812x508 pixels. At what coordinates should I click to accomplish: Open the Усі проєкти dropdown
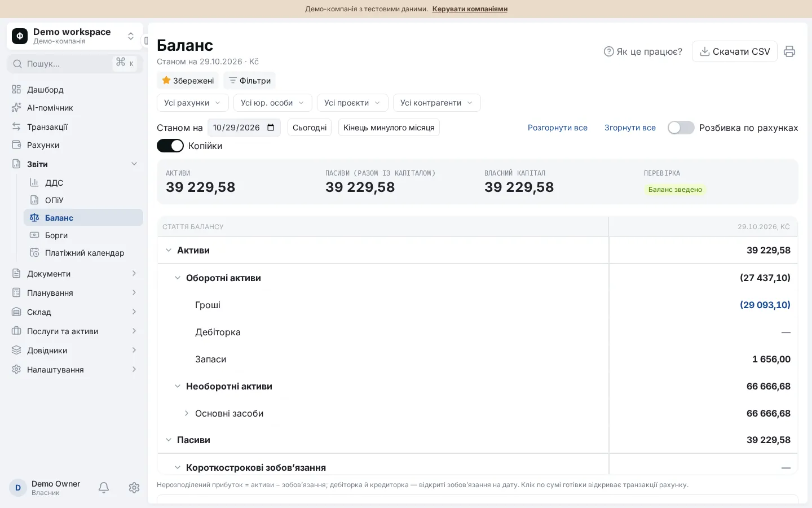pyautogui.click(x=352, y=103)
